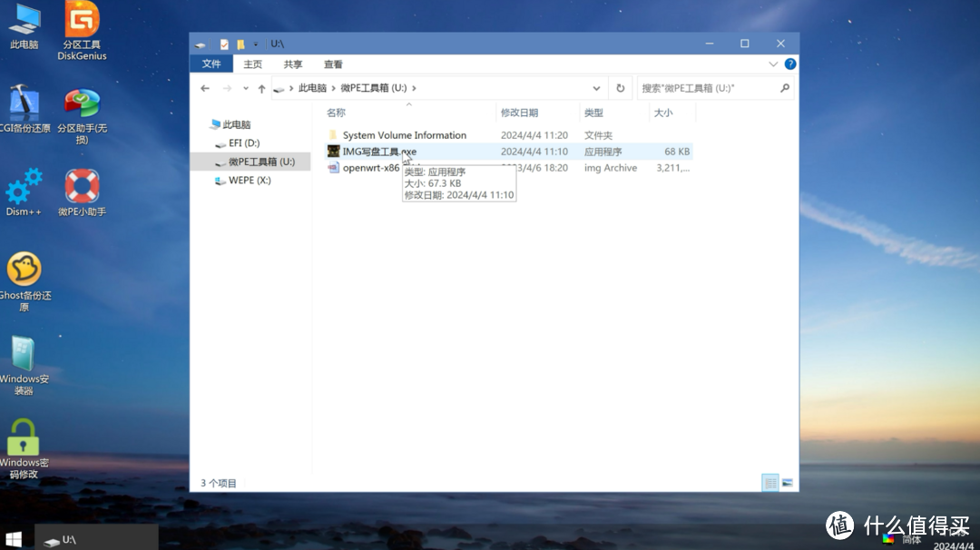This screenshot has height=550, width=980.
Task: Click the search magnifier icon
Action: point(785,88)
